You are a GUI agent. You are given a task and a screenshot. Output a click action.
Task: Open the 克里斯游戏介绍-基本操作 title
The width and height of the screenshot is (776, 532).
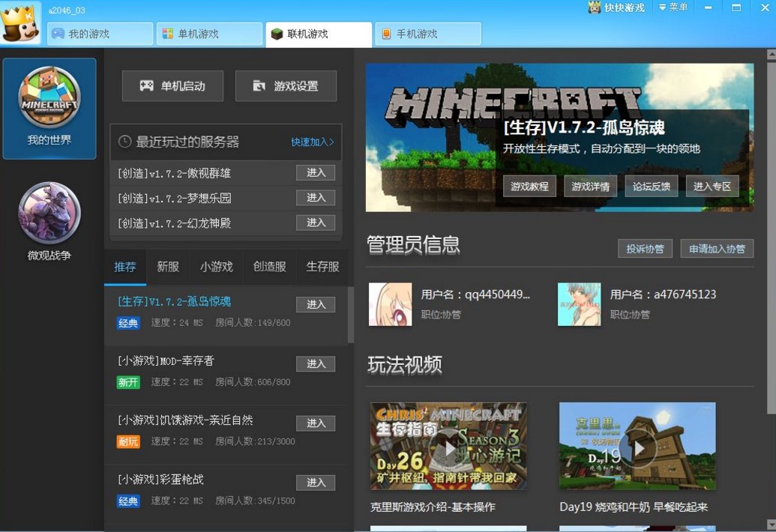click(433, 507)
